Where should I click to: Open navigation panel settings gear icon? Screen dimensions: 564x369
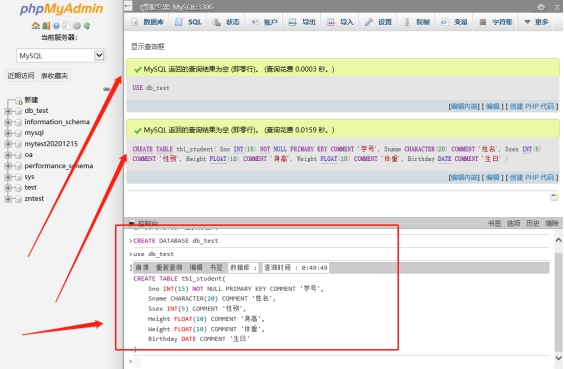[x=77, y=26]
